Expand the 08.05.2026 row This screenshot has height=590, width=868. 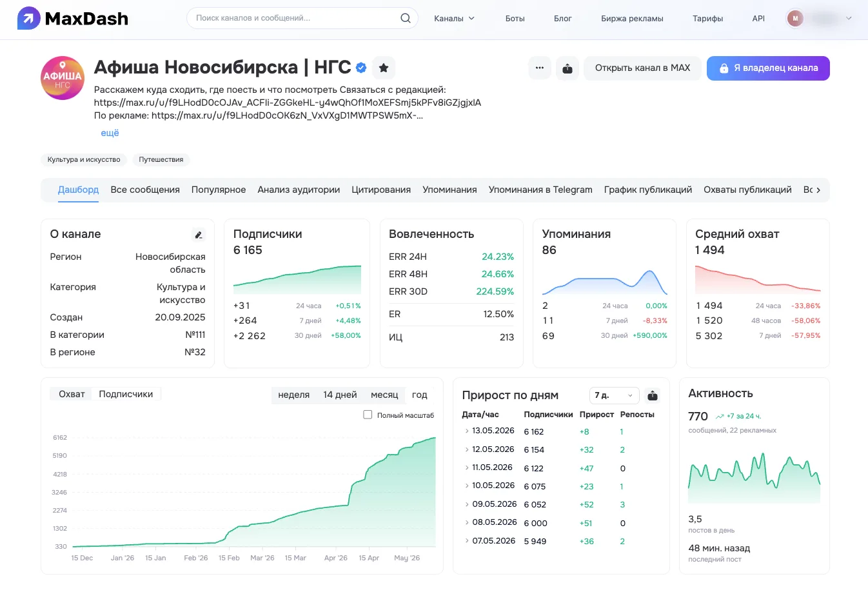click(x=466, y=523)
